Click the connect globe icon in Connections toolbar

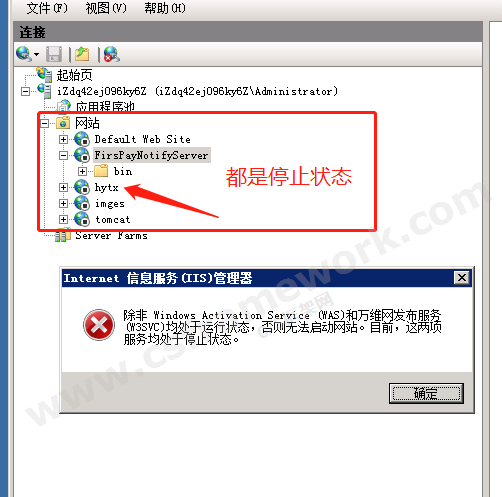click(x=24, y=54)
